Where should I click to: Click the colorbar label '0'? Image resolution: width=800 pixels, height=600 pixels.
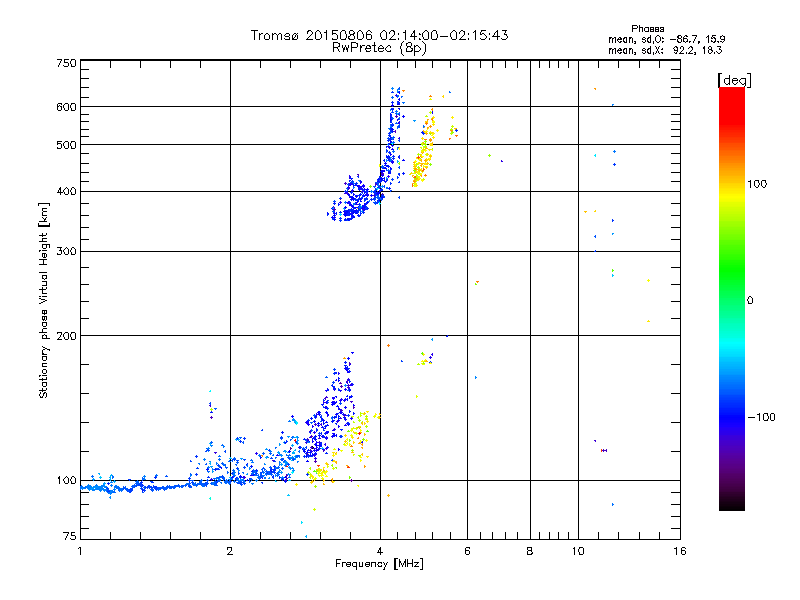[750, 301]
